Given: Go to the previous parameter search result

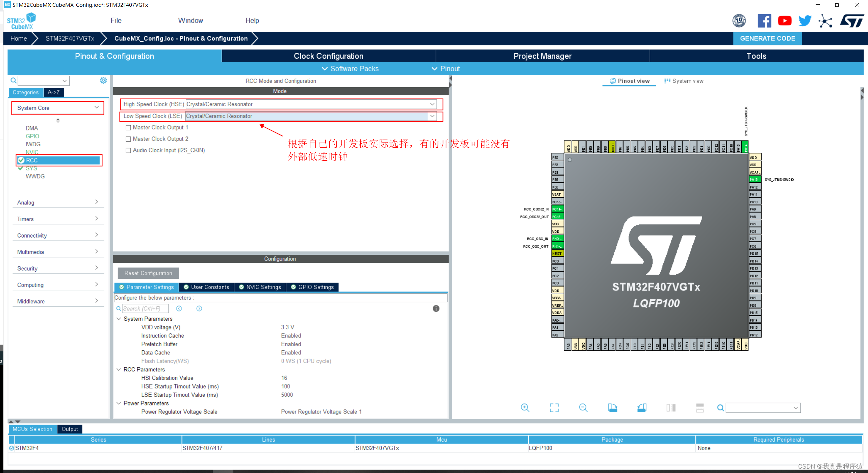Looking at the screenshot, I should click(179, 308).
